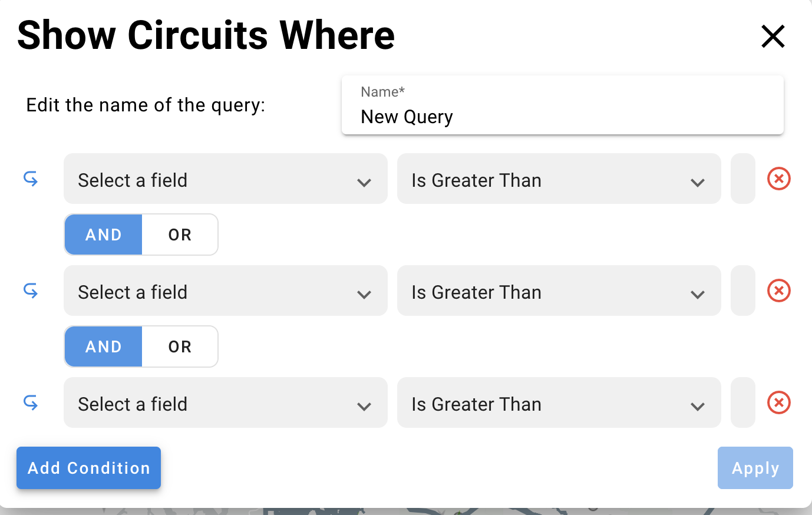
Task: Select AND in the second AND/OR toggle
Action: tap(104, 346)
